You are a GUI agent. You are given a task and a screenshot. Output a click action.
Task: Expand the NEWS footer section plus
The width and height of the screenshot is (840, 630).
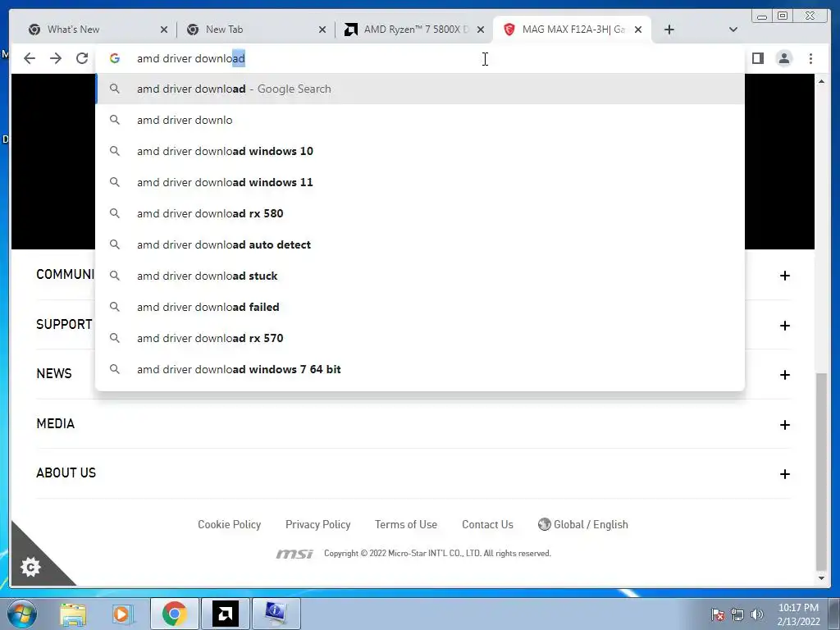[x=785, y=374]
